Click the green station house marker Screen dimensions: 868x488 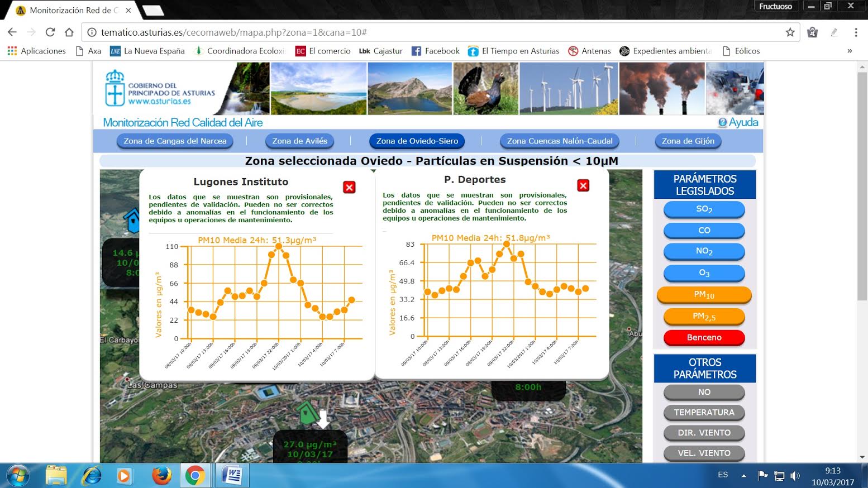(307, 414)
